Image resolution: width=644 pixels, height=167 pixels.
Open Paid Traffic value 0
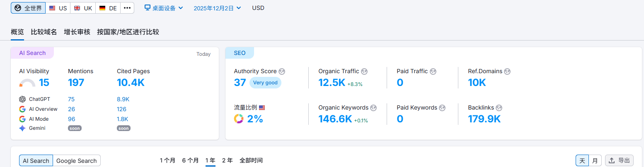tap(400, 83)
